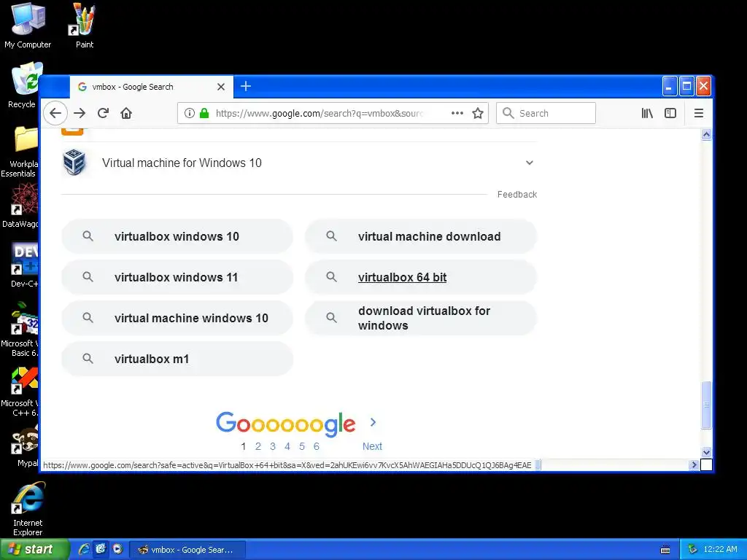747x560 pixels.
Task: Open page actions three-dot menu
Action: (457, 113)
